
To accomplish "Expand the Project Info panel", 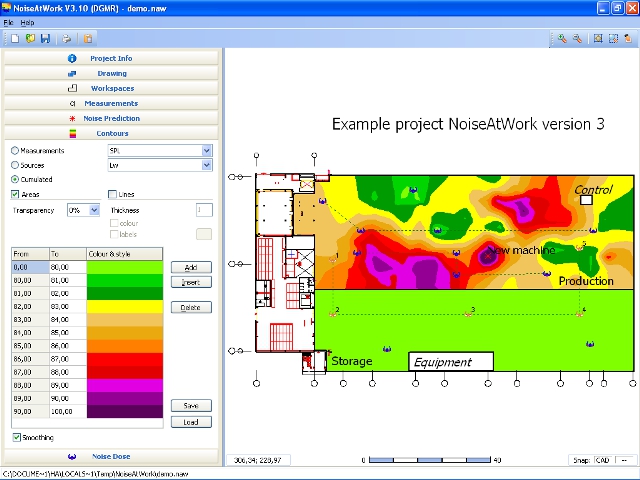I will [x=111, y=58].
